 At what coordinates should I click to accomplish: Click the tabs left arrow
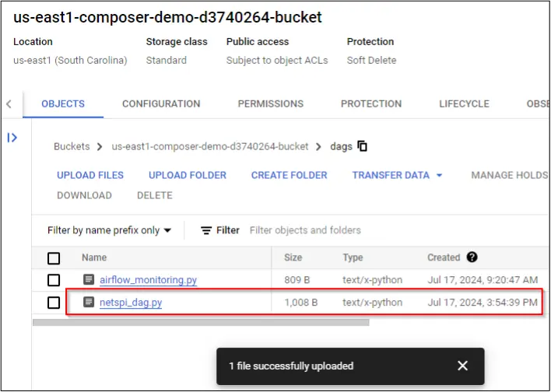coord(9,104)
